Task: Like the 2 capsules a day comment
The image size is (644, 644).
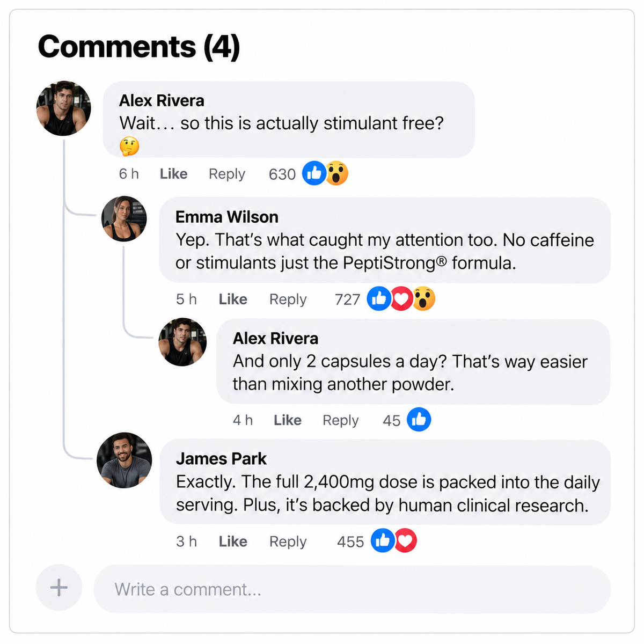Action: click(x=288, y=420)
